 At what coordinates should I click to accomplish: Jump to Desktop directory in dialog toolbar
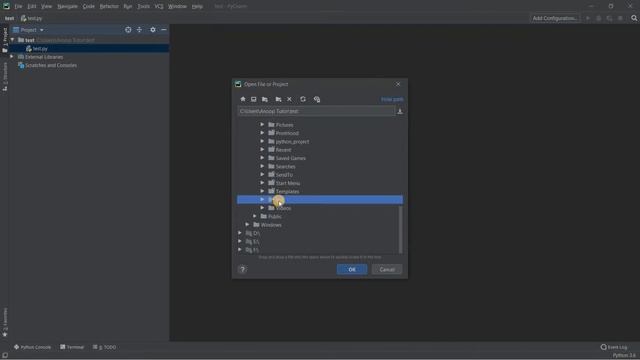253,99
